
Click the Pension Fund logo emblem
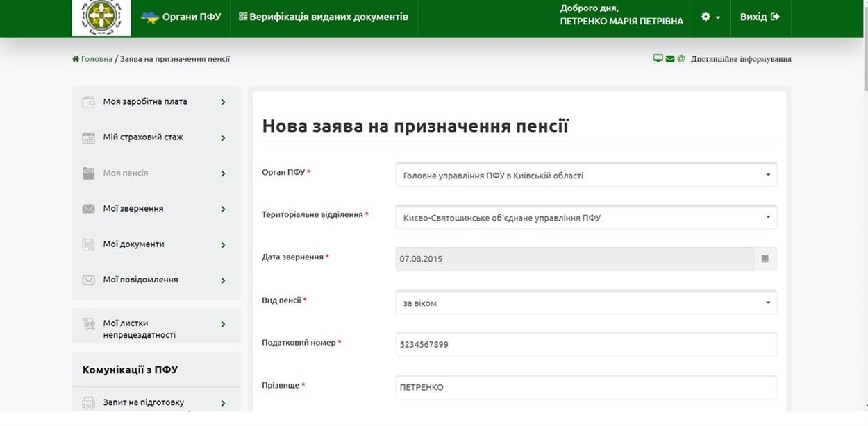(x=101, y=17)
